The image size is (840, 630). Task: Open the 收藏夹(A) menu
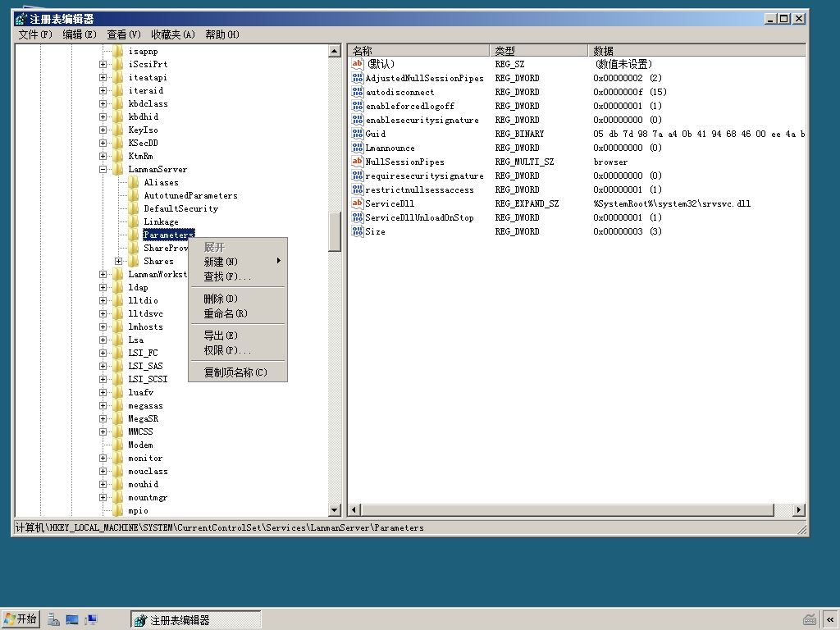click(x=173, y=34)
